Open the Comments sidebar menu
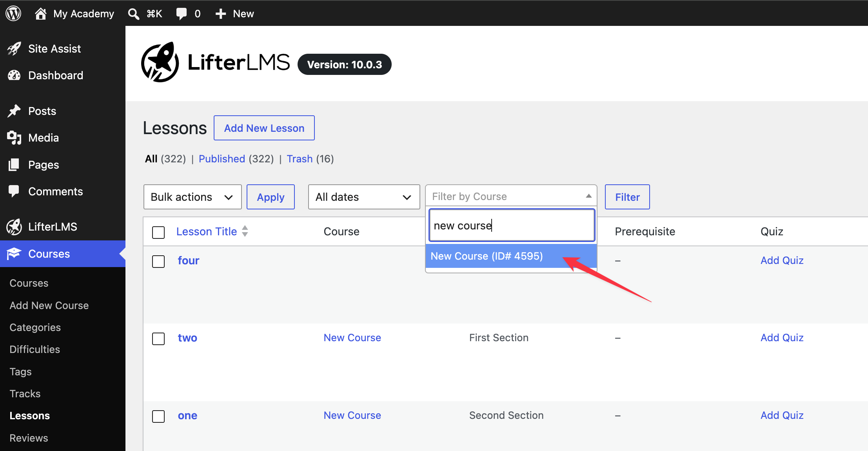 coord(56,191)
